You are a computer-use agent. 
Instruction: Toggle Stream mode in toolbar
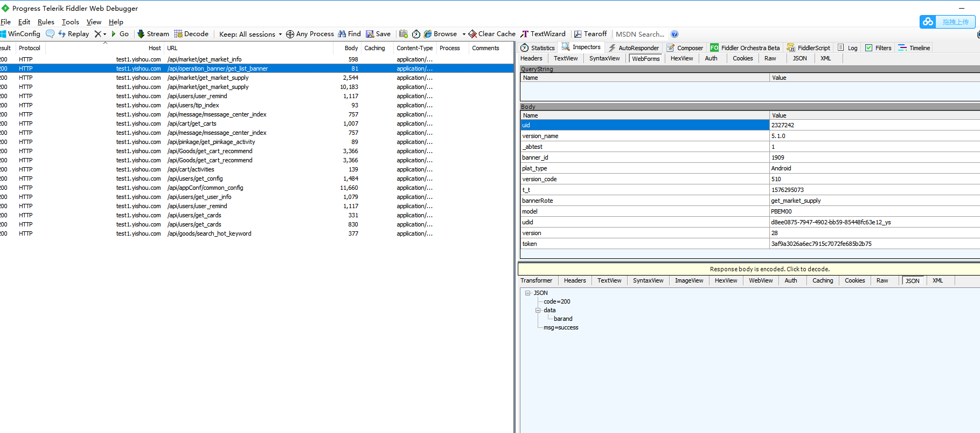[153, 34]
